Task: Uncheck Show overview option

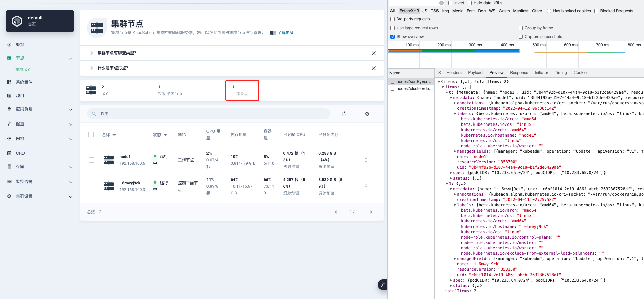Action: coord(393,37)
